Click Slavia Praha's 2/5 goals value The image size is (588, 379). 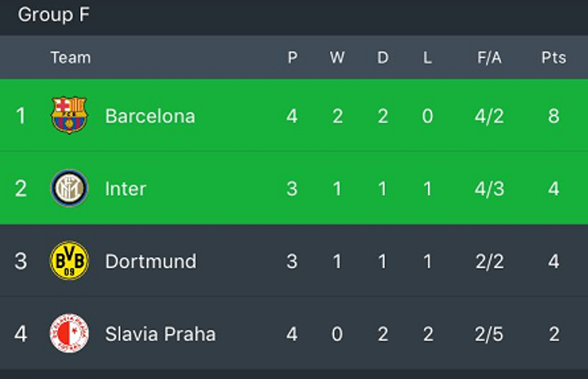(489, 334)
